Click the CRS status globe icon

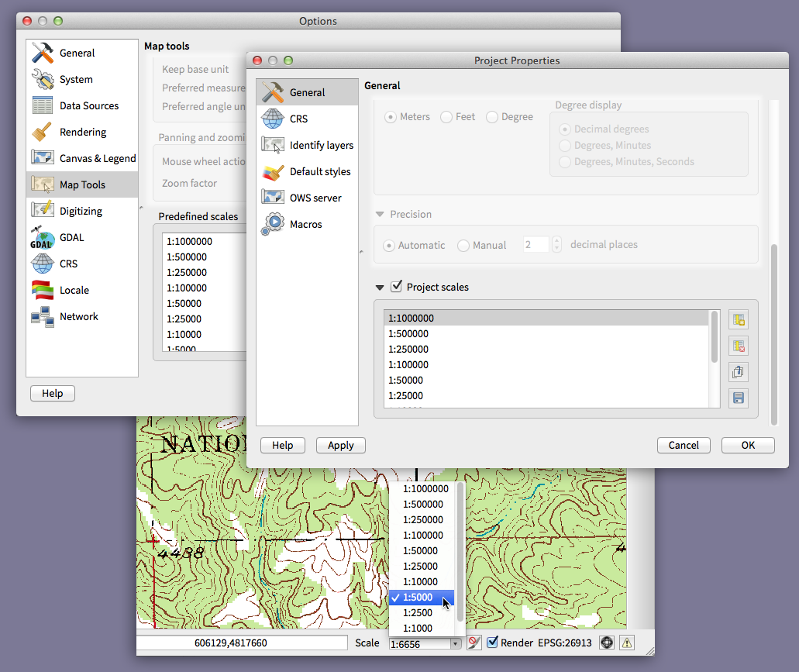point(606,643)
